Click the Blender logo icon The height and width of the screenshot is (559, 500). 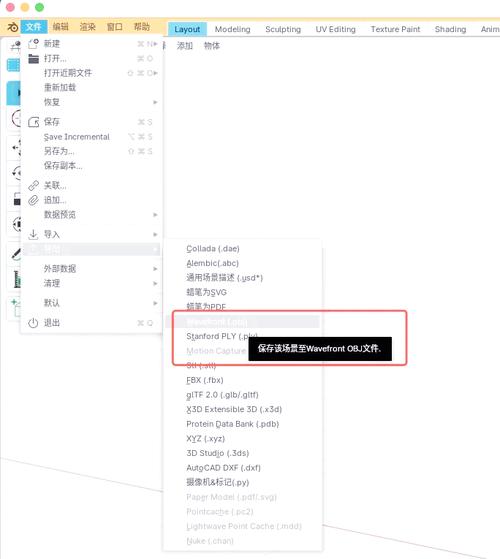[13, 27]
